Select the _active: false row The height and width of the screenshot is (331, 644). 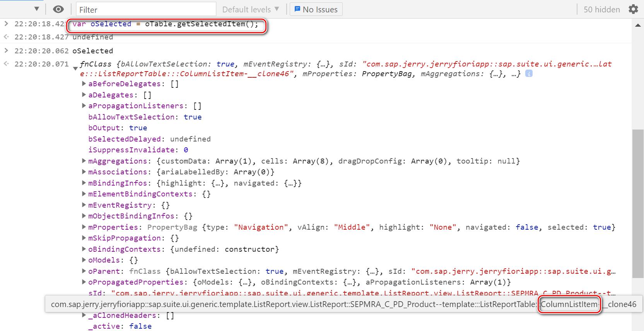click(120, 326)
